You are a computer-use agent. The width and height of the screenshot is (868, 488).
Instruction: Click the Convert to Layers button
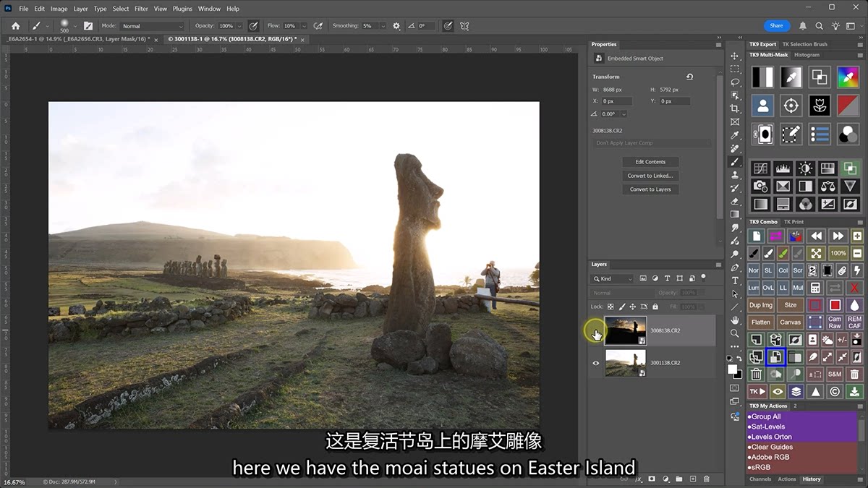click(x=650, y=189)
